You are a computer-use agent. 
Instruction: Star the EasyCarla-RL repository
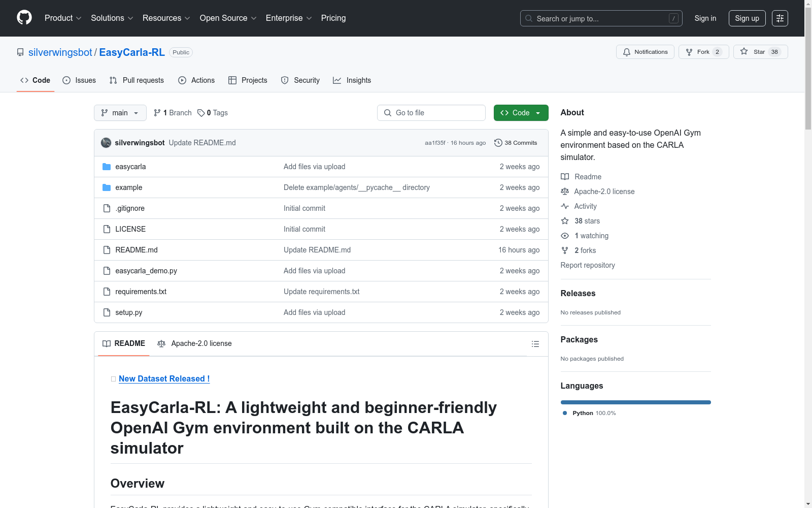tap(760, 52)
